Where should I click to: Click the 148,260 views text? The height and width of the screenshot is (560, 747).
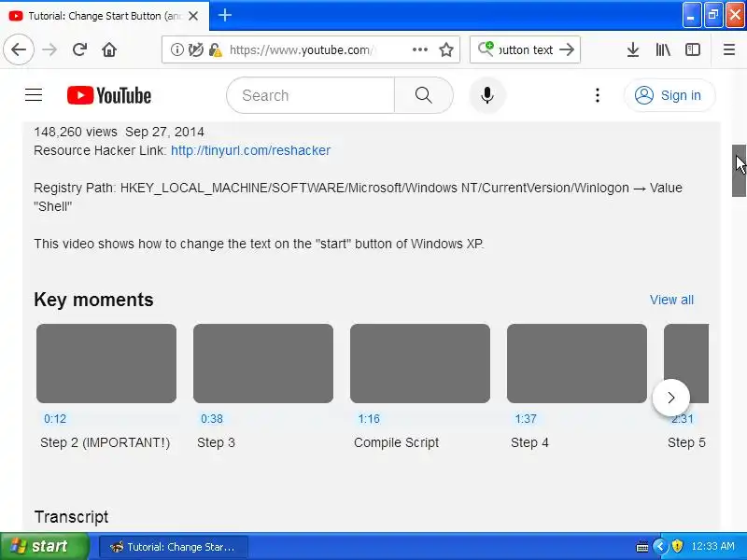tap(76, 132)
